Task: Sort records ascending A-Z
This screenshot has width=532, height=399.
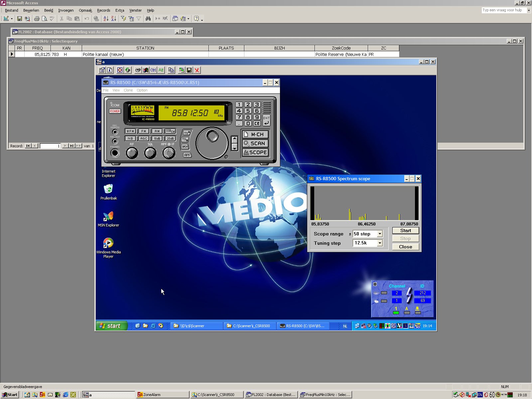Action: (106, 19)
